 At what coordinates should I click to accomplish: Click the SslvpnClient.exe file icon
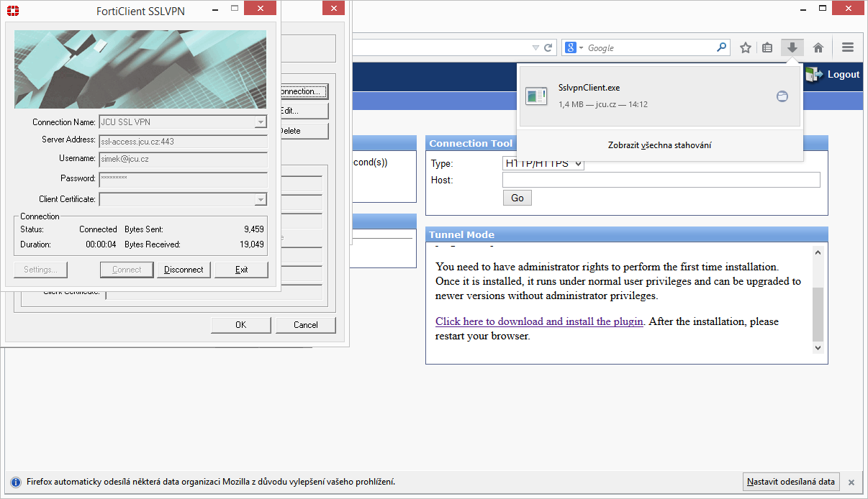536,96
